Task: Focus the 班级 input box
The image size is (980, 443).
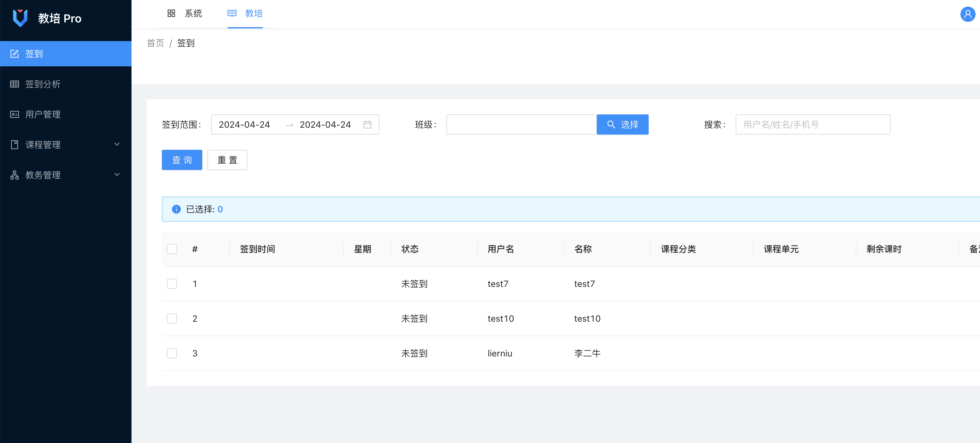Action: pyautogui.click(x=522, y=124)
